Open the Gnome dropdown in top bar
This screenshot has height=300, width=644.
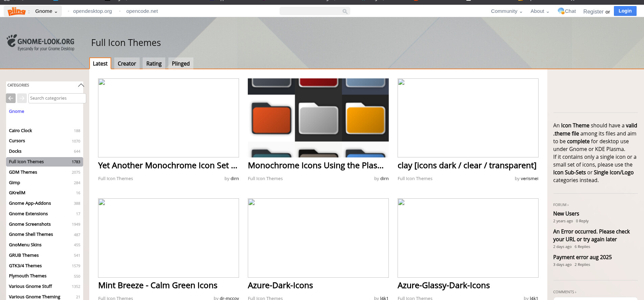(x=46, y=11)
